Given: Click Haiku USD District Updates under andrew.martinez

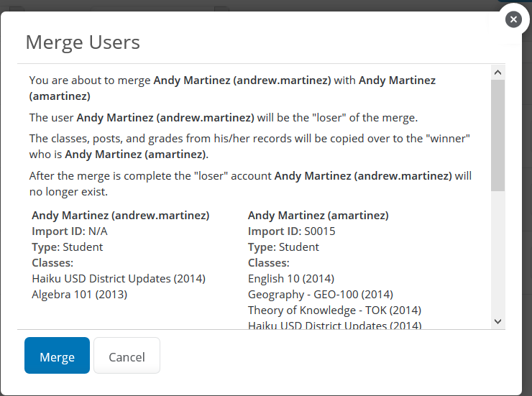Looking at the screenshot, I should pos(119,278).
